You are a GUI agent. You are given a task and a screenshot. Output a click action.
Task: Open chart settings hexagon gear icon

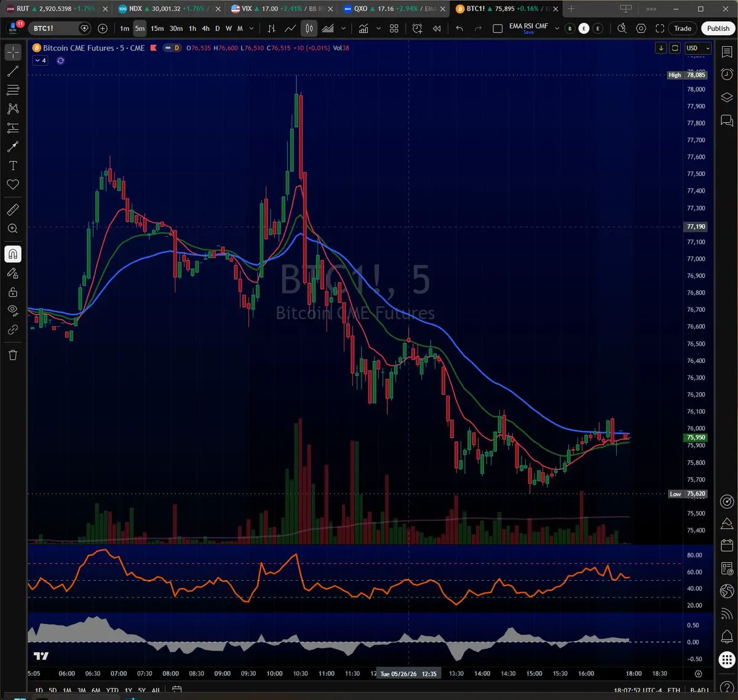(641, 28)
